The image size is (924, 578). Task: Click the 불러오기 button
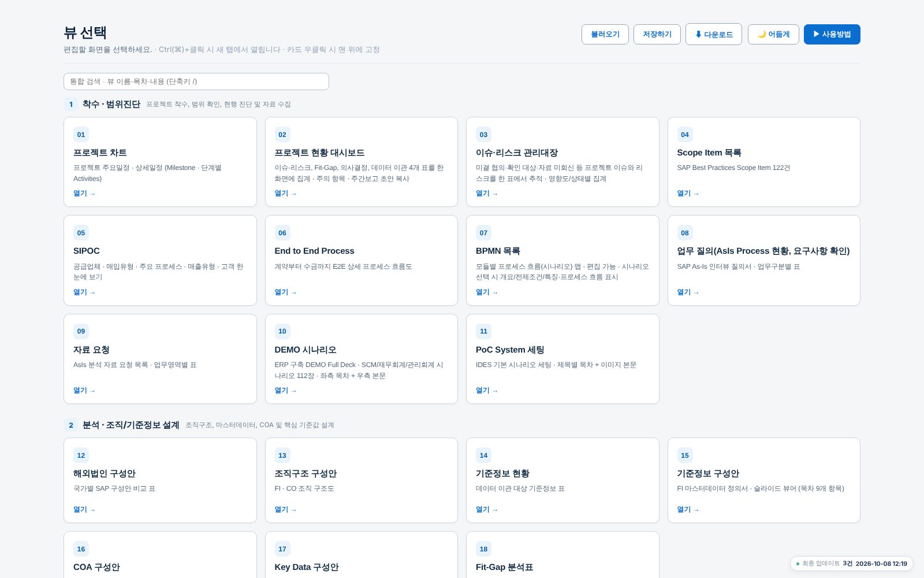pos(605,34)
